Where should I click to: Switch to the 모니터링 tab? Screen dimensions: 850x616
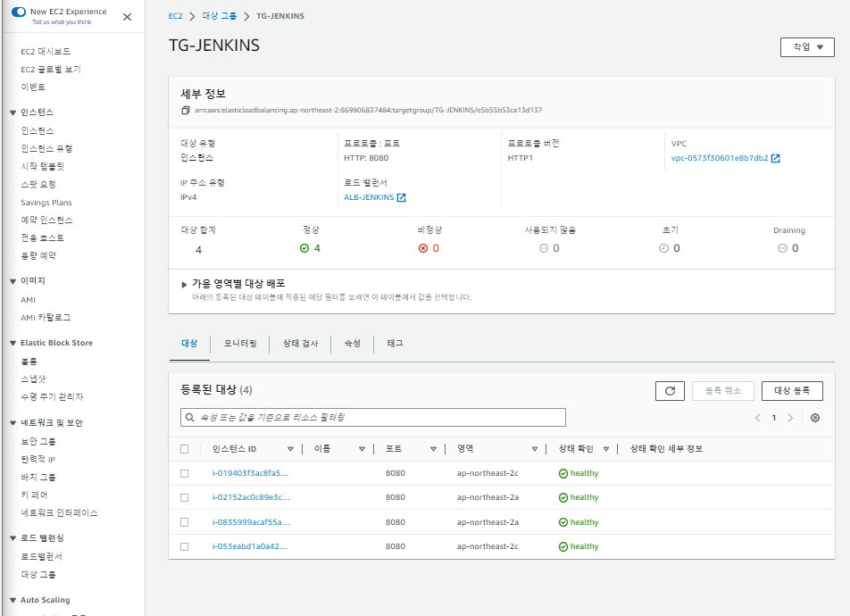tap(240, 343)
